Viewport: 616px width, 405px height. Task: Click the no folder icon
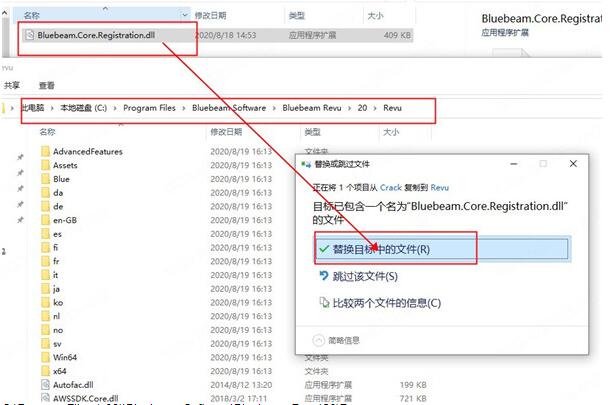(x=45, y=330)
